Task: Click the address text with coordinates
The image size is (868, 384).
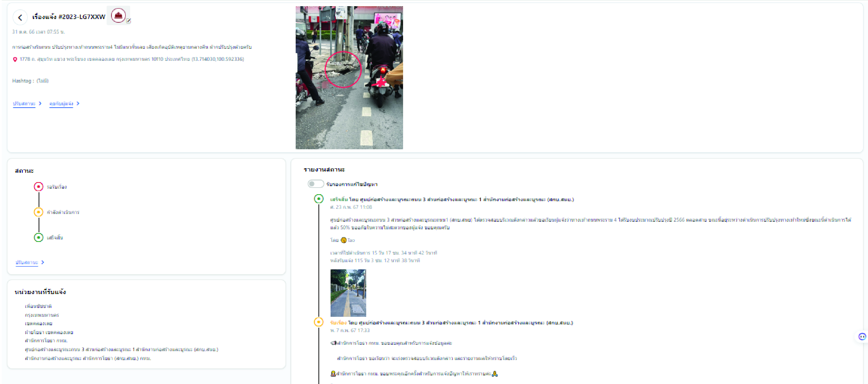Action: 131,59
